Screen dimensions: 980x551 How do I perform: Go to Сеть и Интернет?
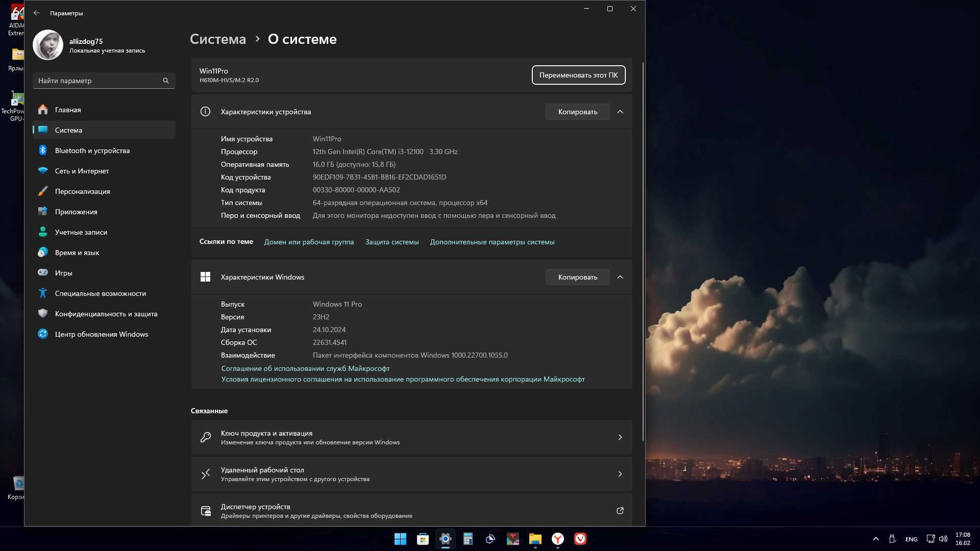click(104, 171)
